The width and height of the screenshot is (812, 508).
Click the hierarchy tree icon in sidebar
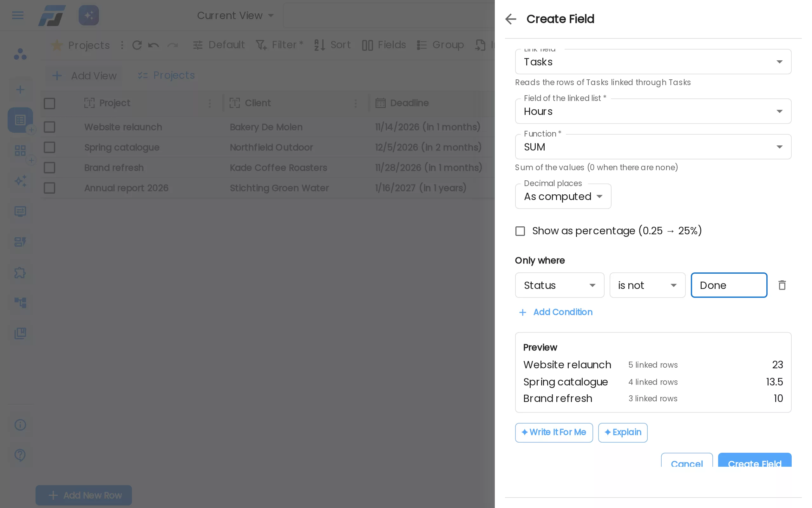20,303
